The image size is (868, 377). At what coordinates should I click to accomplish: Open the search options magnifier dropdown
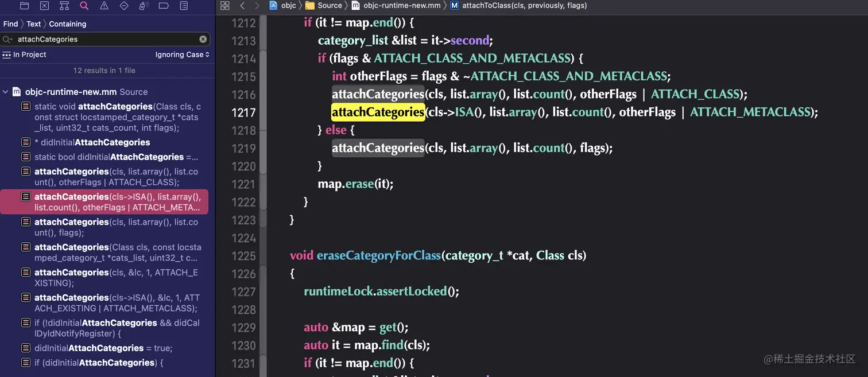tap(7, 39)
